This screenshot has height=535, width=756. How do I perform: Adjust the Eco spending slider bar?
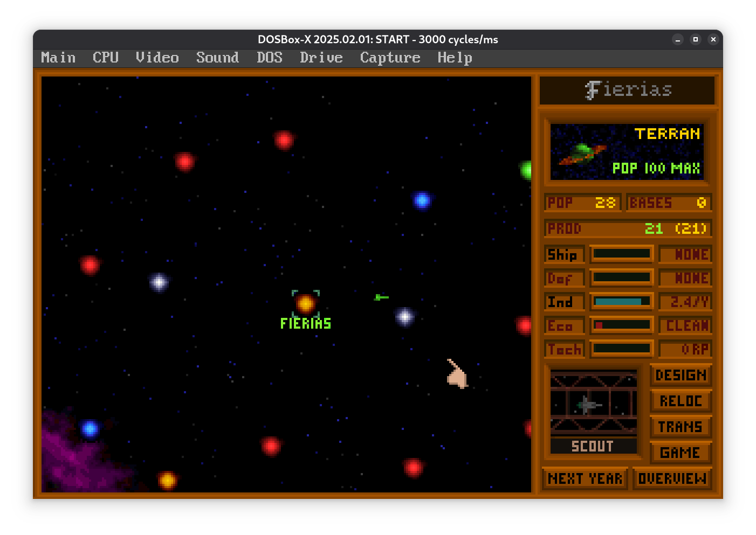pos(622,325)
